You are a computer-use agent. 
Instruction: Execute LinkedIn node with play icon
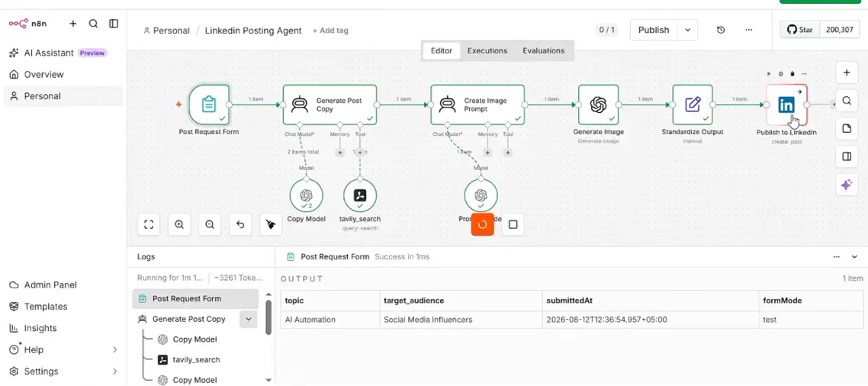tap(769, 74)
